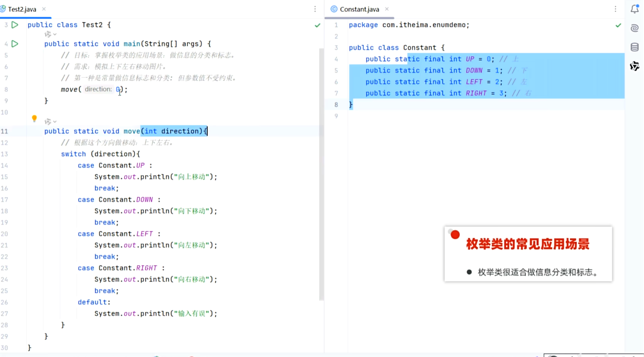Click green inspection checkmark in Test2 editor
The height and width of the screenshot is (357, 644).
[317, 25]
